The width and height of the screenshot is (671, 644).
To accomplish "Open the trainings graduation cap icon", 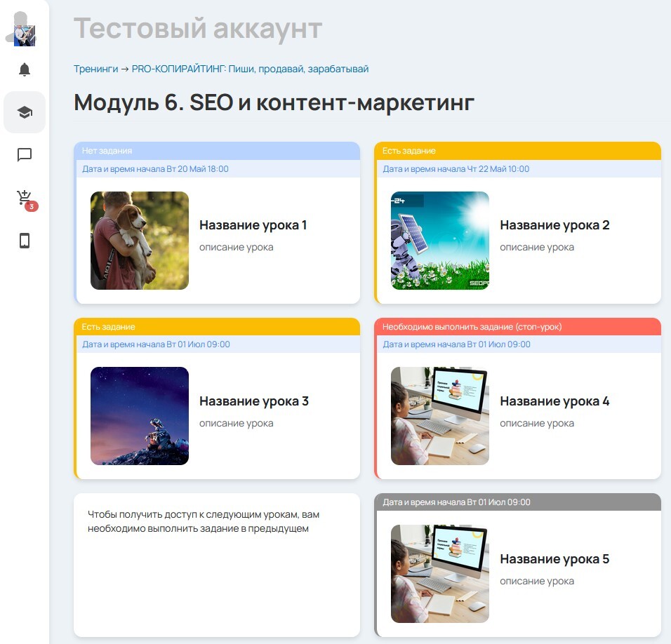I will (25, 112).
